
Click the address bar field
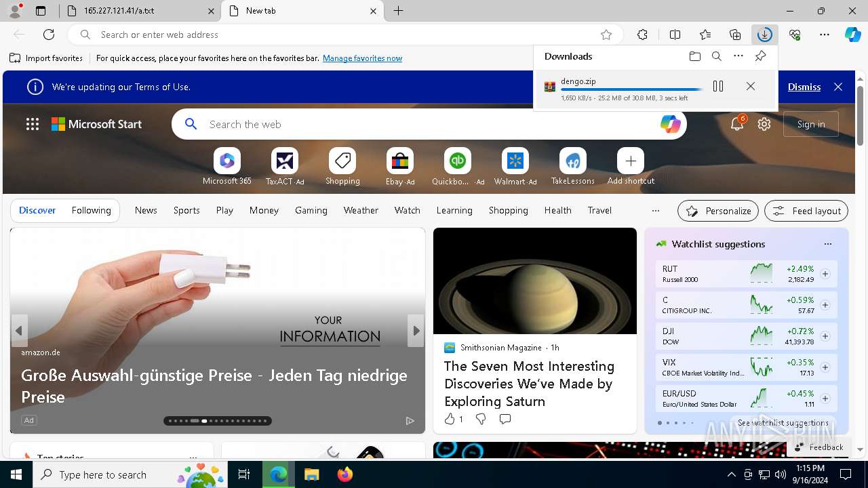[x=346, y=35]
